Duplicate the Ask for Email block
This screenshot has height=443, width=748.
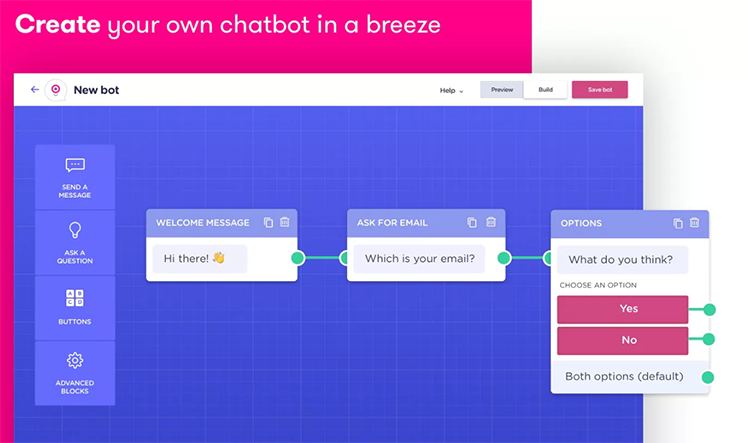(x=472, y=222)
